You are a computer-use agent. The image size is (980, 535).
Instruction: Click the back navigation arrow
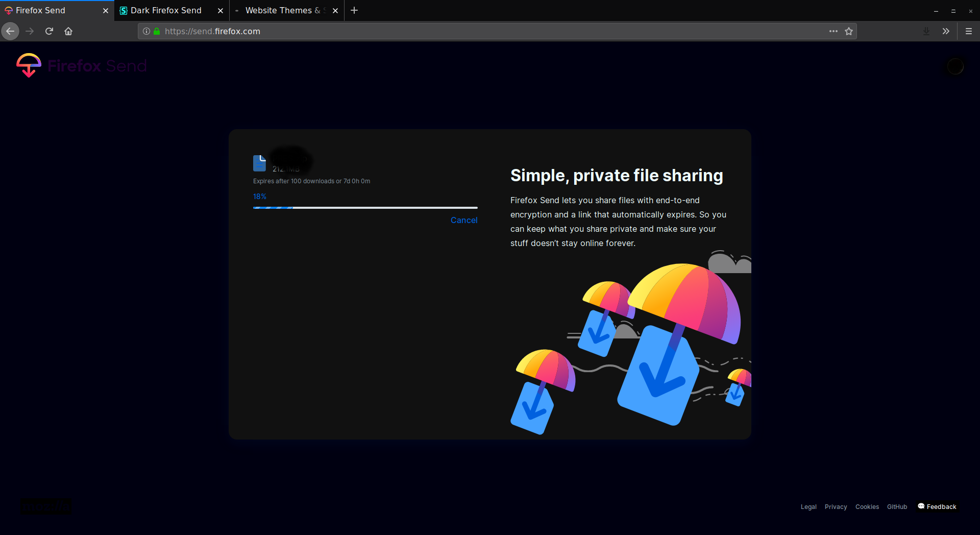point(10,31)
